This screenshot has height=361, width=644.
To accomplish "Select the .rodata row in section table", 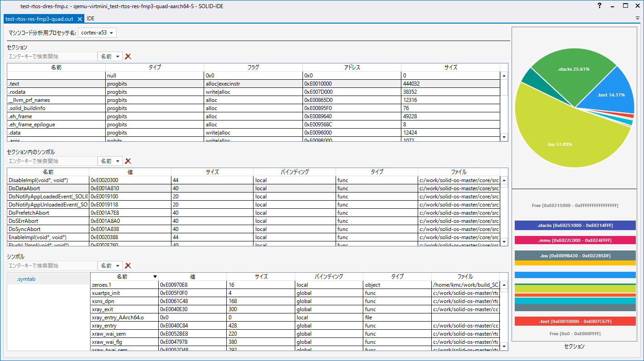I will [x=56, y=92].
